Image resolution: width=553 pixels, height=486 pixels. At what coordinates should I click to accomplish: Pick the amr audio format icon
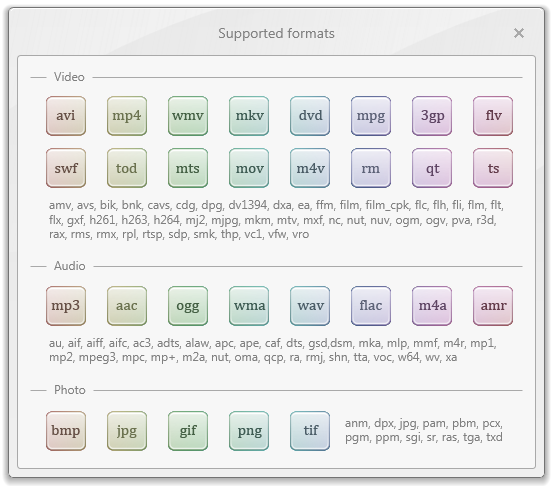click(x=493, y=306)
